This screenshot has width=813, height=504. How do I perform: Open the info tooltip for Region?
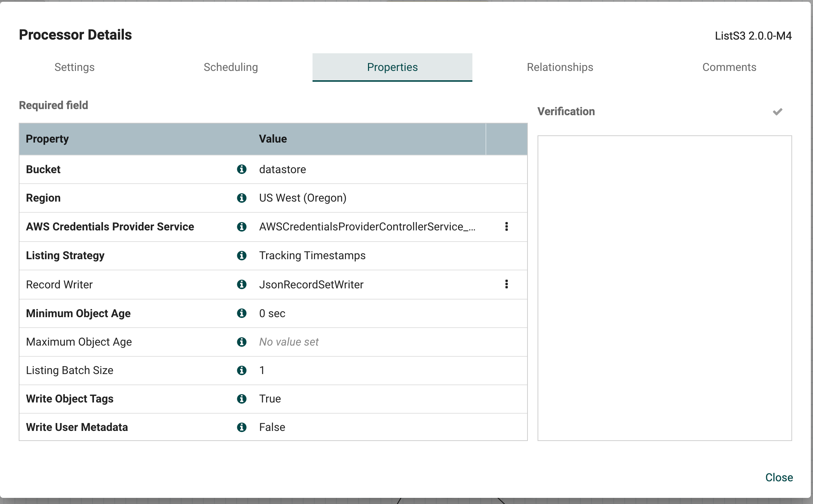(x=242, y=198)
